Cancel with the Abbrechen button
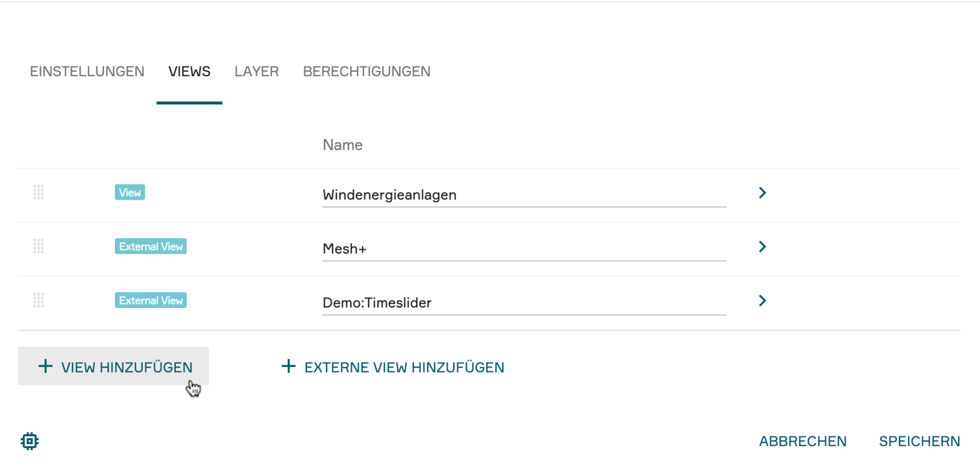This screenshot has width=980, height=462. (x=803, y=441)
